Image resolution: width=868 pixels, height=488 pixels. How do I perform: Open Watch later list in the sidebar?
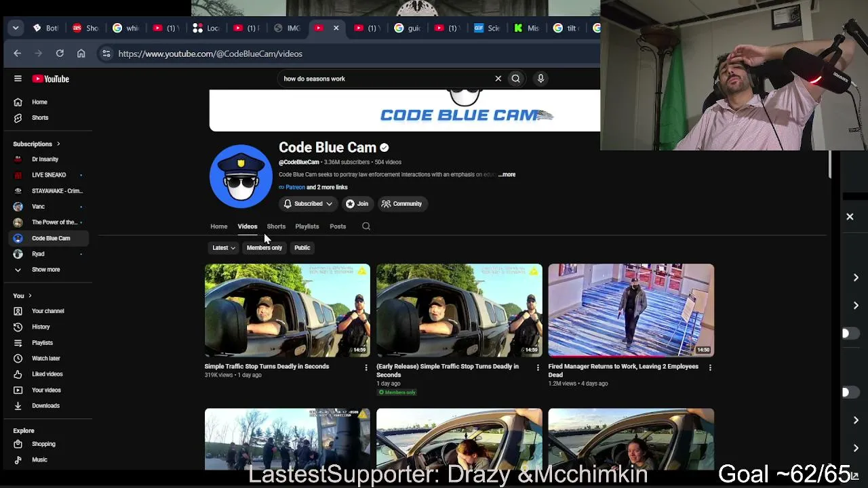(46, 359)
